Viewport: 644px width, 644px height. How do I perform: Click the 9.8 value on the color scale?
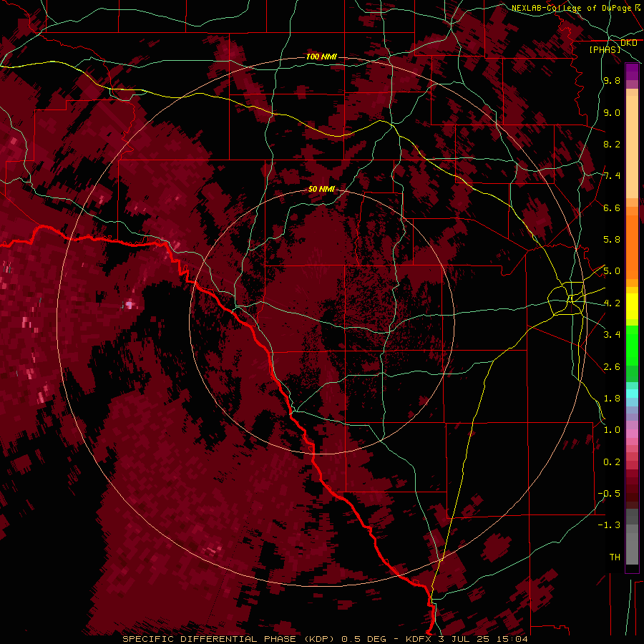[x=612, y=80]
